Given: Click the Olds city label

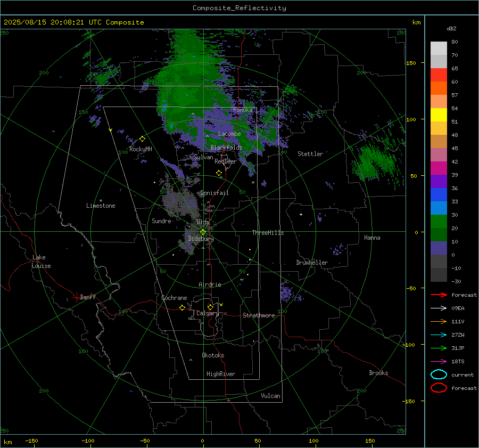Looking at the screenshot, I should point(203,222).
